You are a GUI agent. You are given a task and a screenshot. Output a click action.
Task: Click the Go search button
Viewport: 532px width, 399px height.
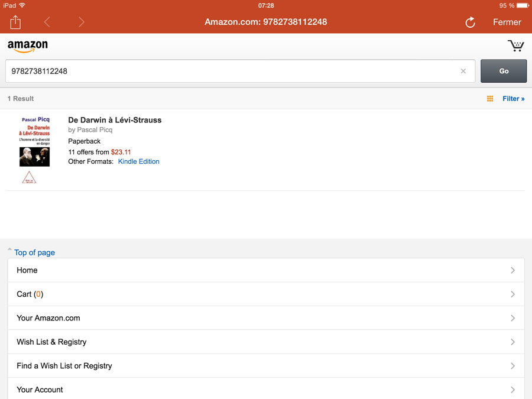pos(504,71)
